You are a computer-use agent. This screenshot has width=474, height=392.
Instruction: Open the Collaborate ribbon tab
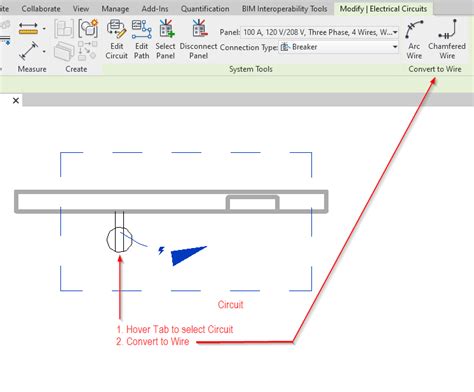[41, 9]
